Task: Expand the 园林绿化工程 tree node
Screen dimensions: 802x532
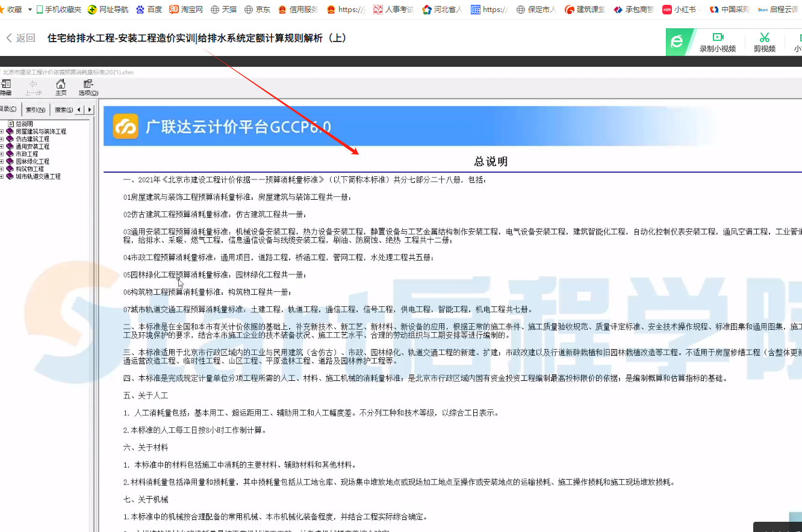Action: tap(2, 161)
